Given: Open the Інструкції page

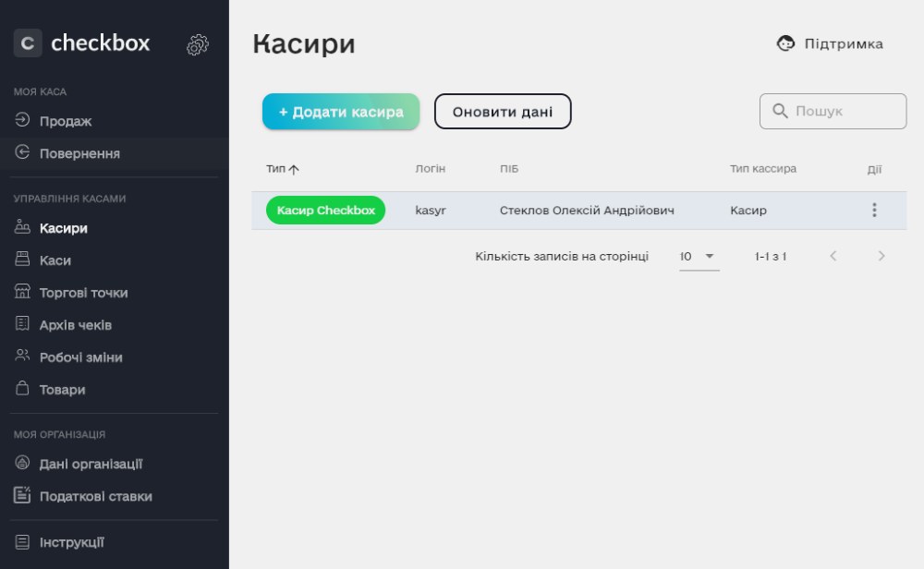Looking at the screenshot, I should (x=71, y=542).
